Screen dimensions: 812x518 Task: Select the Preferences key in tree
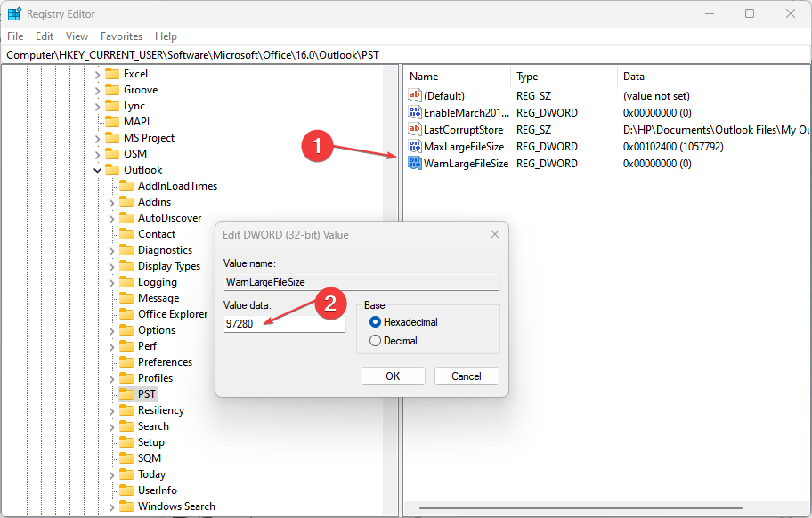click(166, 362)
